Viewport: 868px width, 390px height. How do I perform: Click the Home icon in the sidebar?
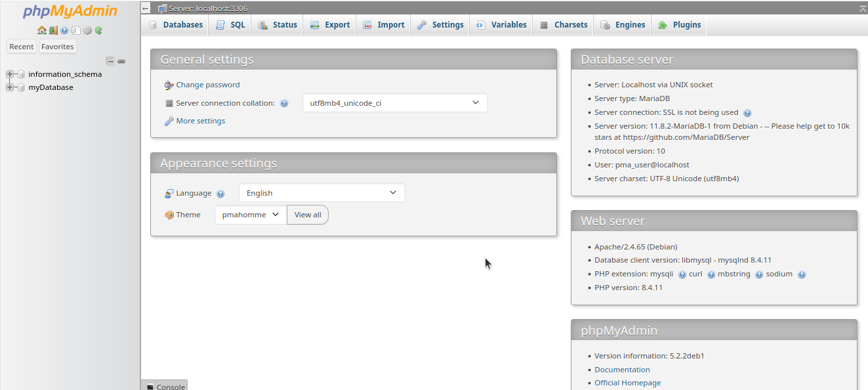pos(41,30)
